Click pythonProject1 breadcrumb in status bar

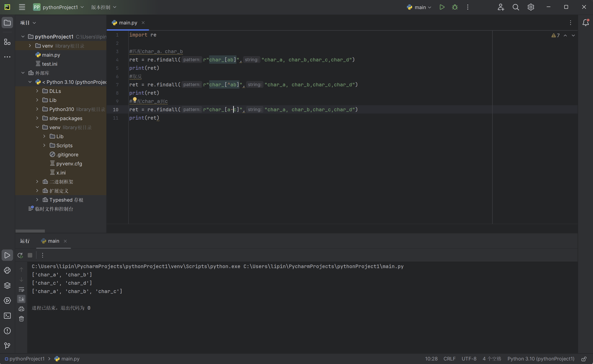point(25,359)
